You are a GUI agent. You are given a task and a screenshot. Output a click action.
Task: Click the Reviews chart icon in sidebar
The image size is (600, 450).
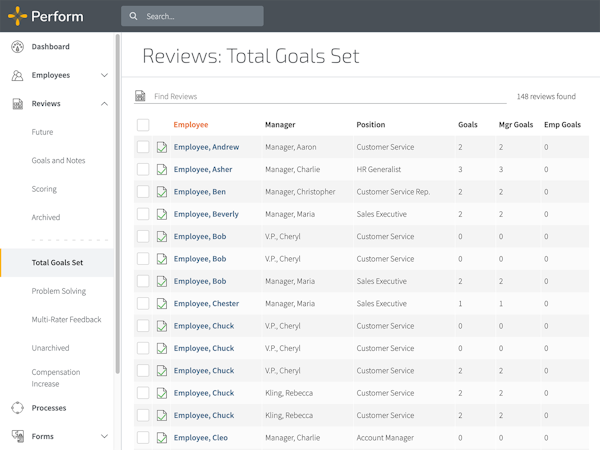coord(18,104)
